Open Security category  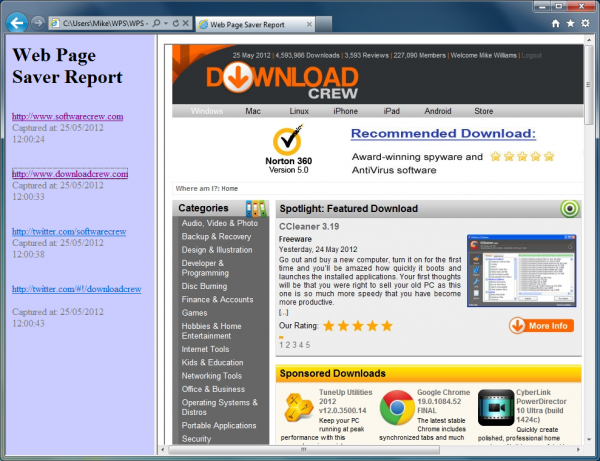[x=196, y=439]
